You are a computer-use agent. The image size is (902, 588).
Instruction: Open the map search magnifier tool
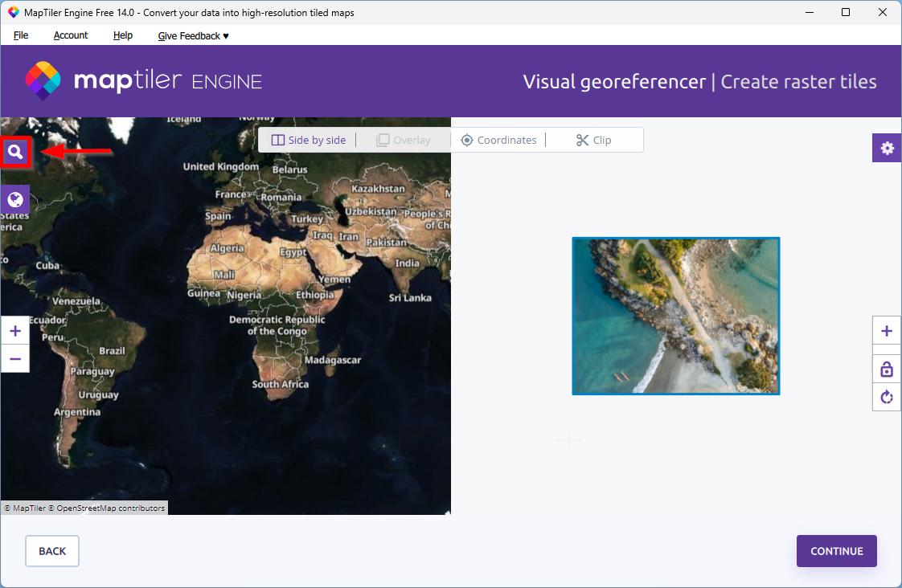pos(15,153)
